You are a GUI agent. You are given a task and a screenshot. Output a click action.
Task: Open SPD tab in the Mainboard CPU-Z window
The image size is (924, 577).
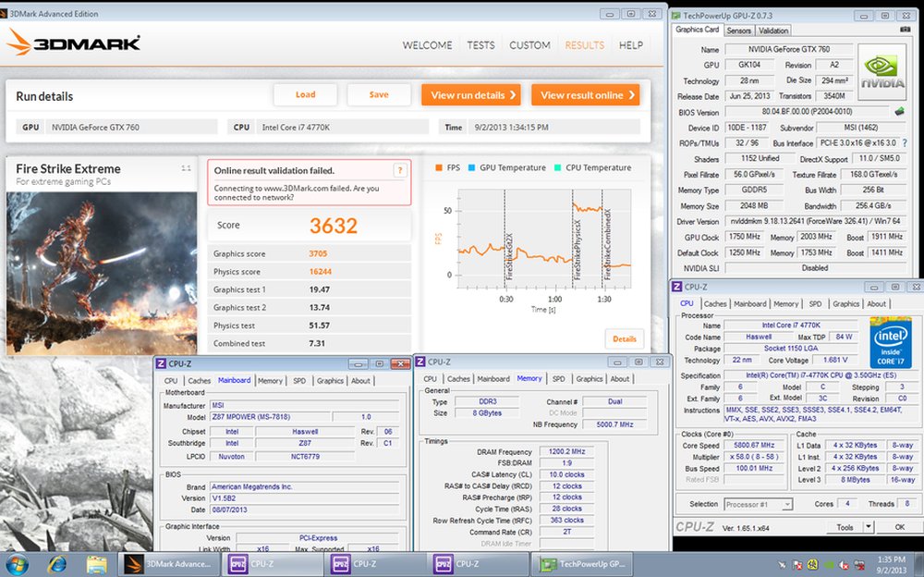coord(299,381)
